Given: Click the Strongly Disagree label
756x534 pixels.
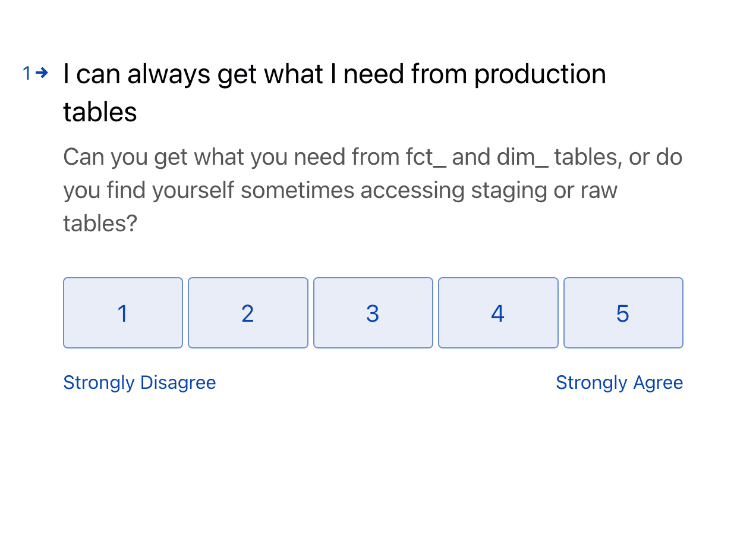Looking at the screenshot, I should (140, 382).
